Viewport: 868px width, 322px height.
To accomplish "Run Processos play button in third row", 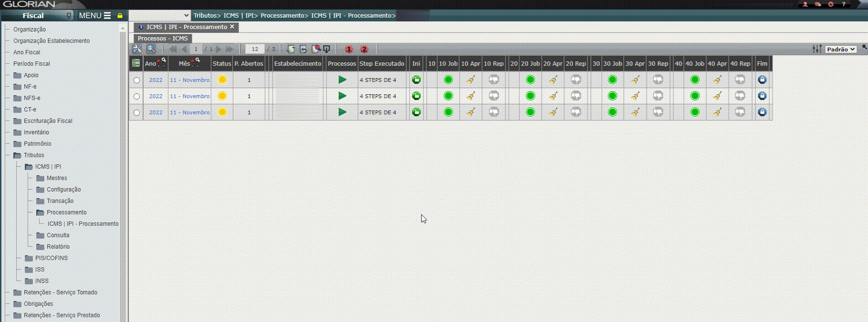I will click(x=342, y=112).
